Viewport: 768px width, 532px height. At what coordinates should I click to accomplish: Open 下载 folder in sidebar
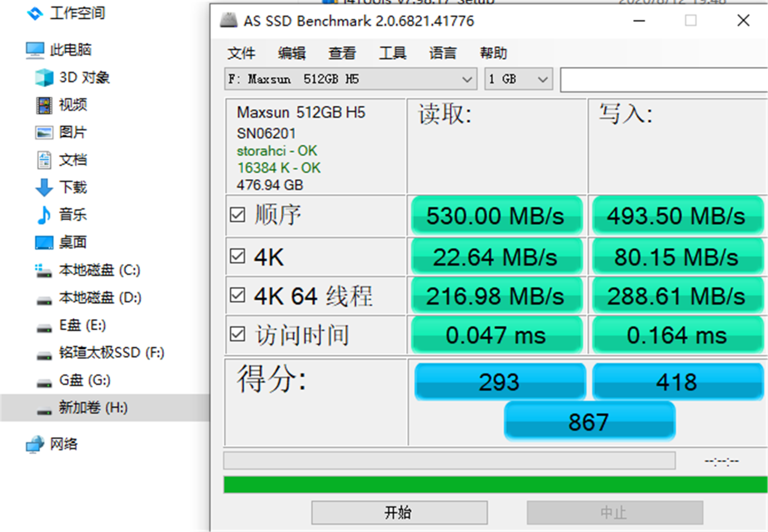click(73, 188)
